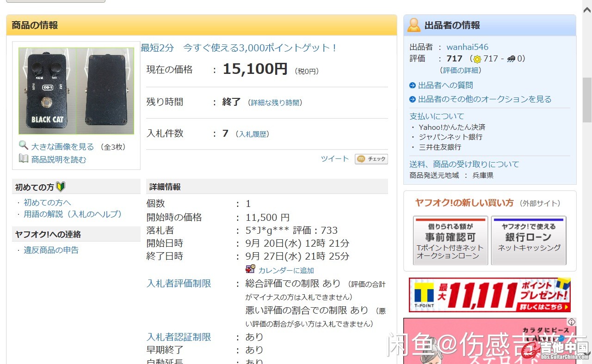Click the green beginner mark icon
Screen dimensions: 592x364
point(61,187)
